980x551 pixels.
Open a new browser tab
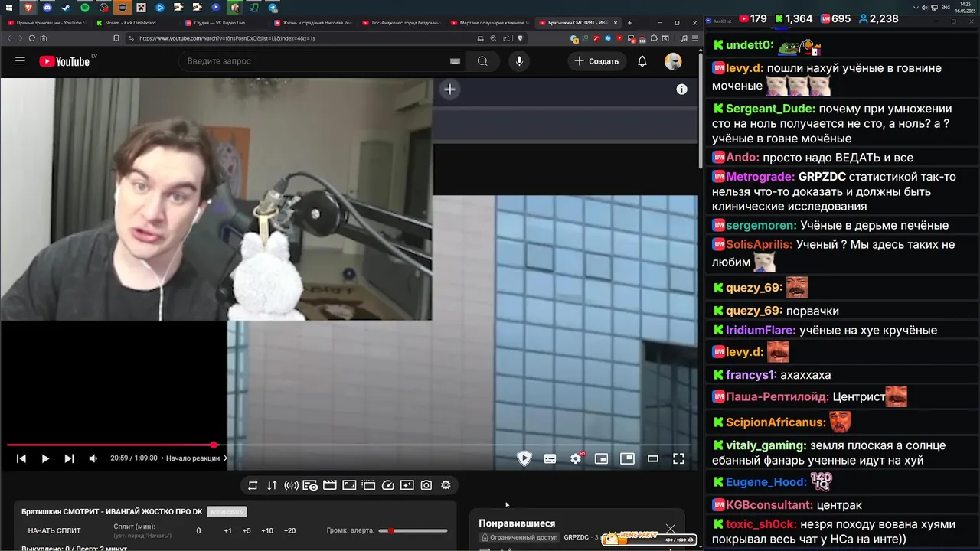point(630,23)
